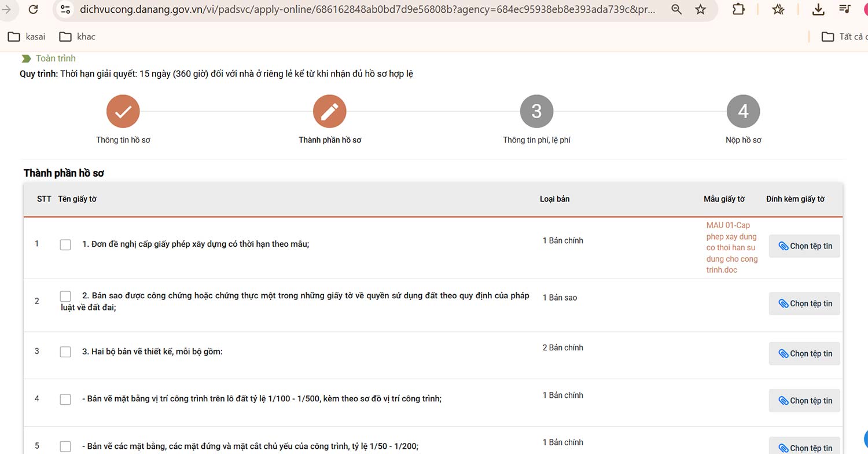The image size is (868, 454).
Task: Reload the page with the refresh icon
Action: coord(33,9)
